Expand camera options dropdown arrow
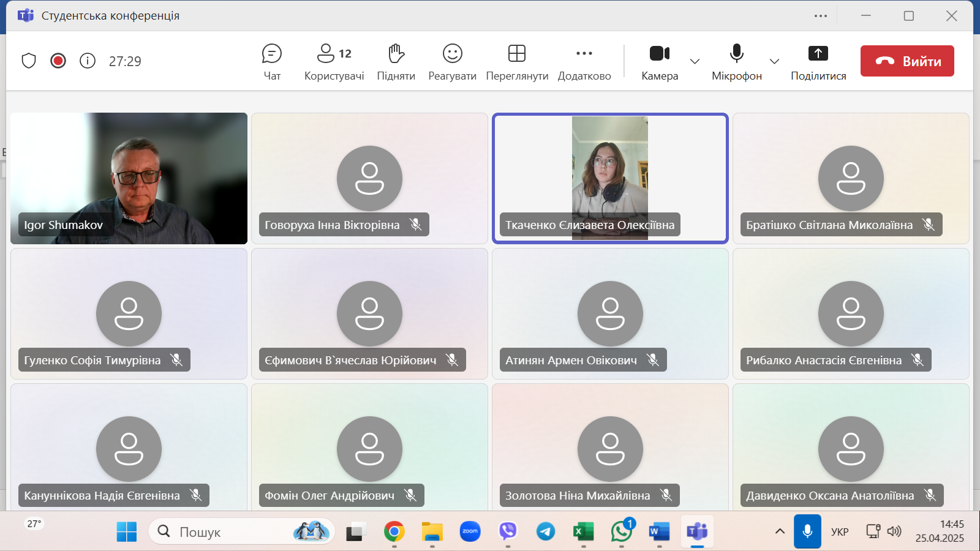 pos(695,61)
